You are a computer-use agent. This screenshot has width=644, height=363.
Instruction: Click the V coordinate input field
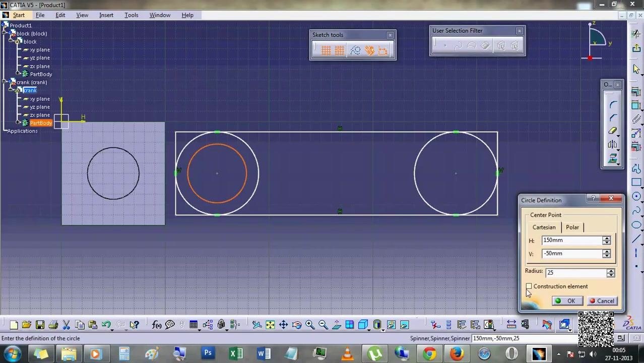pos(572,254)
